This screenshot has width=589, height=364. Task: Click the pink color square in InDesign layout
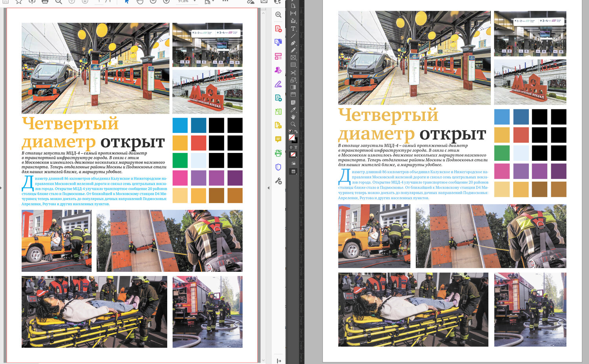pyautogui.click(x=502, y=171)
